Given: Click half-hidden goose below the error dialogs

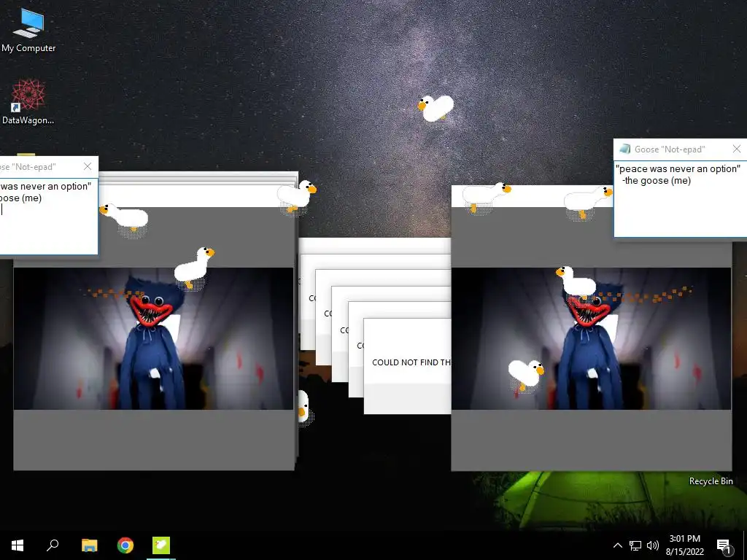Looking at the screenshot, I should pos(303,407).
